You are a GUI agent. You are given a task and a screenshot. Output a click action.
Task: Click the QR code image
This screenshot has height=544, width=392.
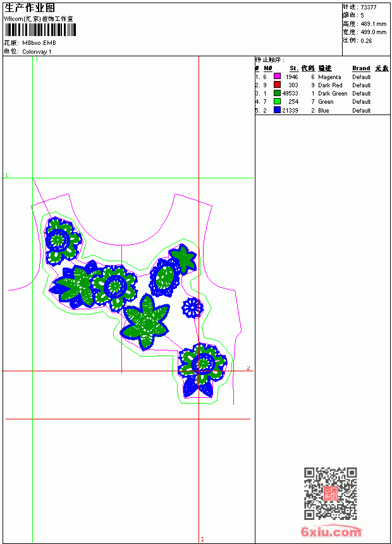click(330, 493)
